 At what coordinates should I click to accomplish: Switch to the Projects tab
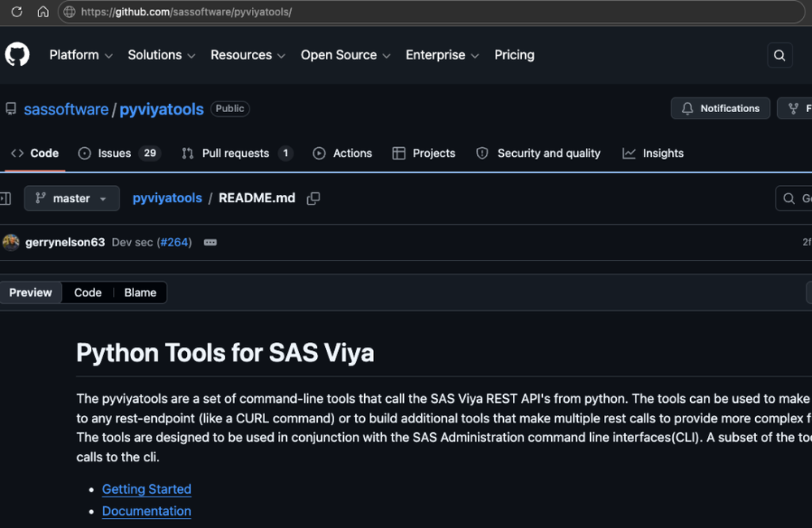tap(423, 154)
